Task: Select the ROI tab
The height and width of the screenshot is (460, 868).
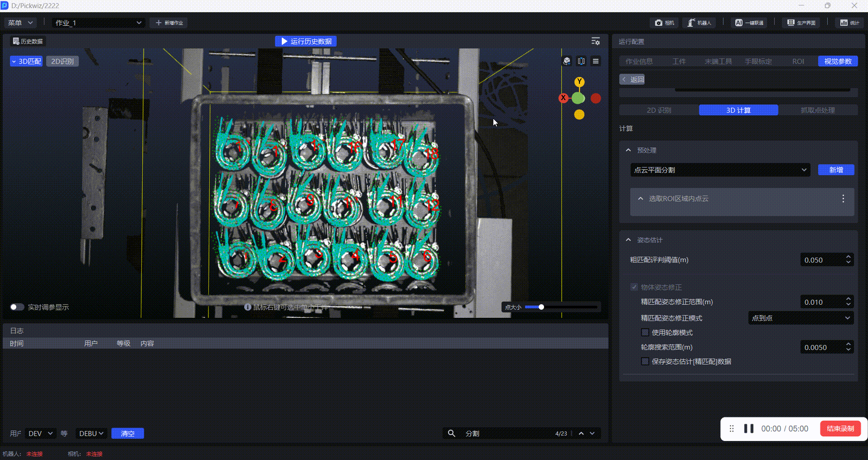Action: [798, 62]
